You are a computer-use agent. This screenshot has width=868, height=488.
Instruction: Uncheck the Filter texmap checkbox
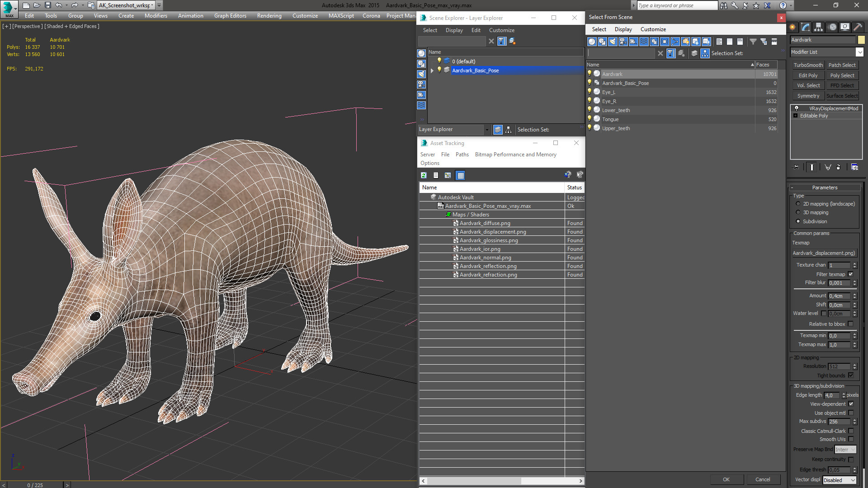850,274
